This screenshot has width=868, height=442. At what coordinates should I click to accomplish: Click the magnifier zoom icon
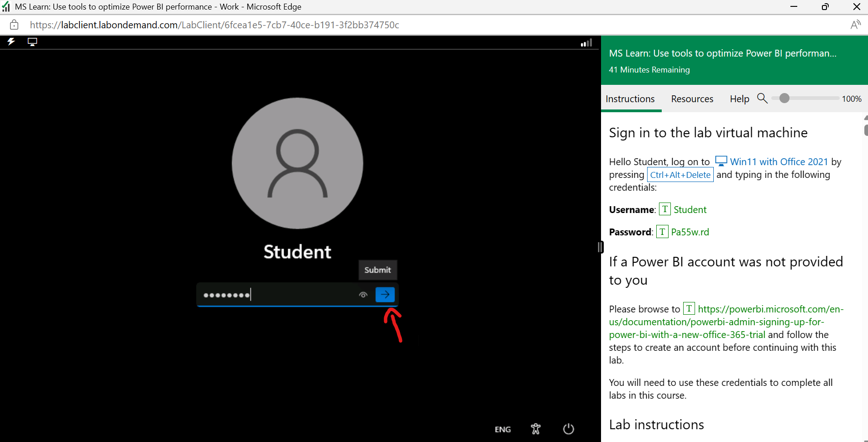tap(762, 98)
